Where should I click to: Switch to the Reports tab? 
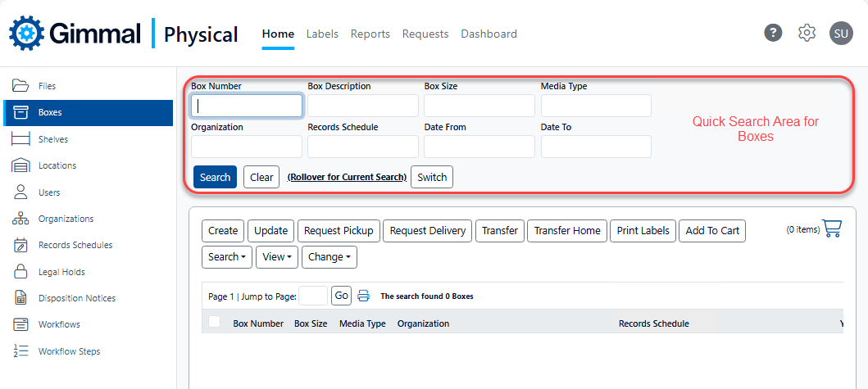[x=370, y=34]
